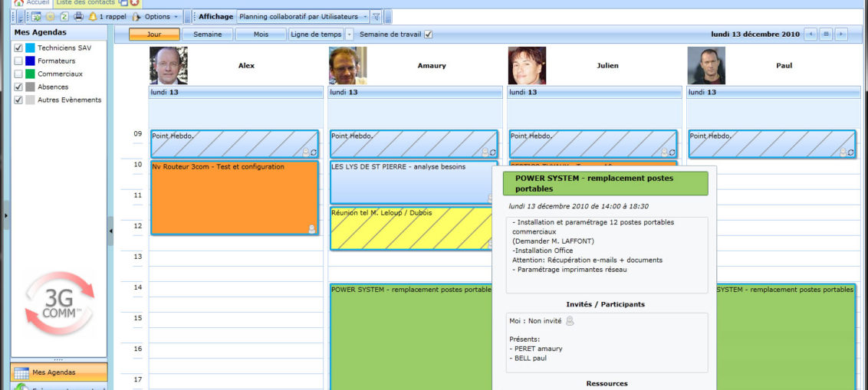Click the filter funnel icon next to Affichage dropdown
Viewport: 868px width, 390px height.
[x=376, y=17]
